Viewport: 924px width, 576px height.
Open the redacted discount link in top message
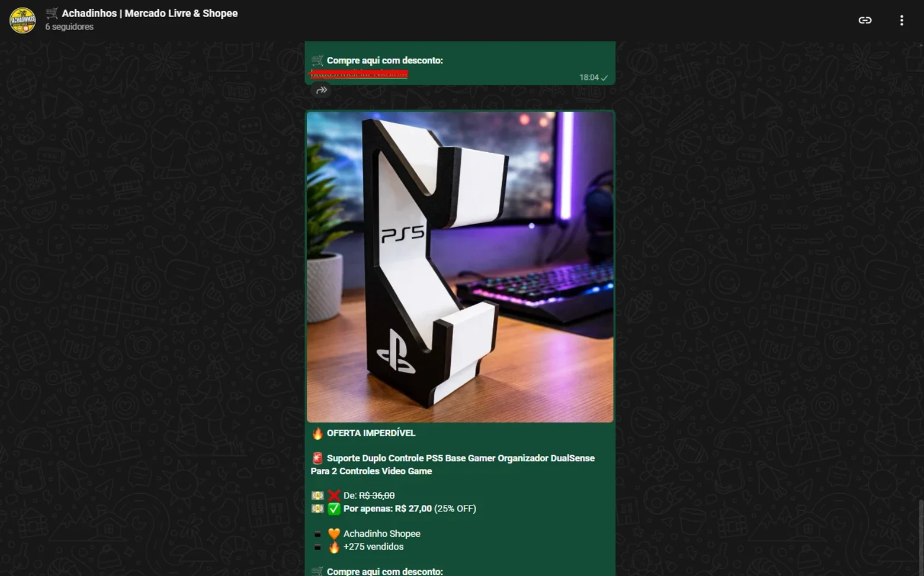coord(360,74)
